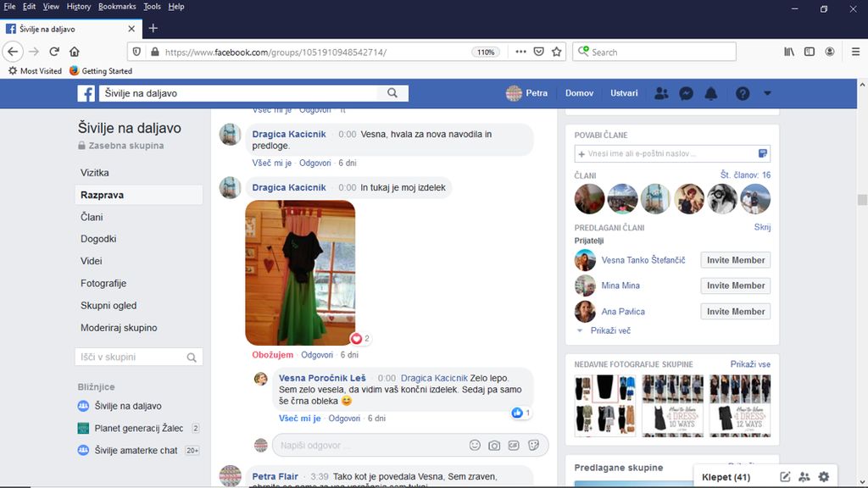Open chat settings gear icon

(823, 477)
